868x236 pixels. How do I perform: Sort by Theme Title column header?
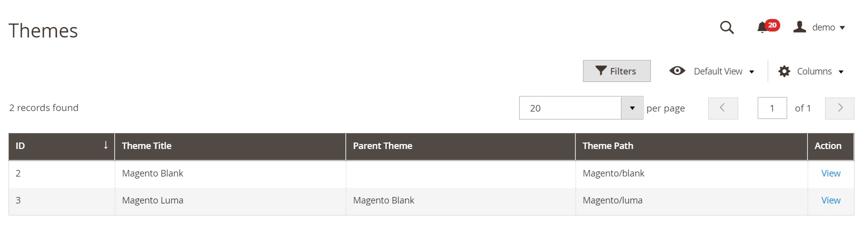tap(147, 146)
